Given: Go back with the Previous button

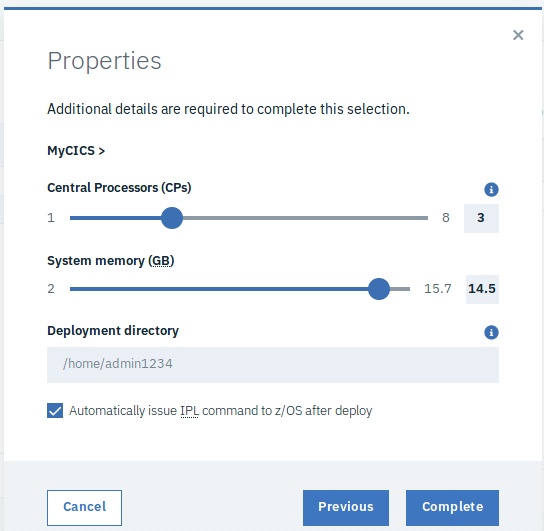Looking at the screenshot, I should pos(346,507).
